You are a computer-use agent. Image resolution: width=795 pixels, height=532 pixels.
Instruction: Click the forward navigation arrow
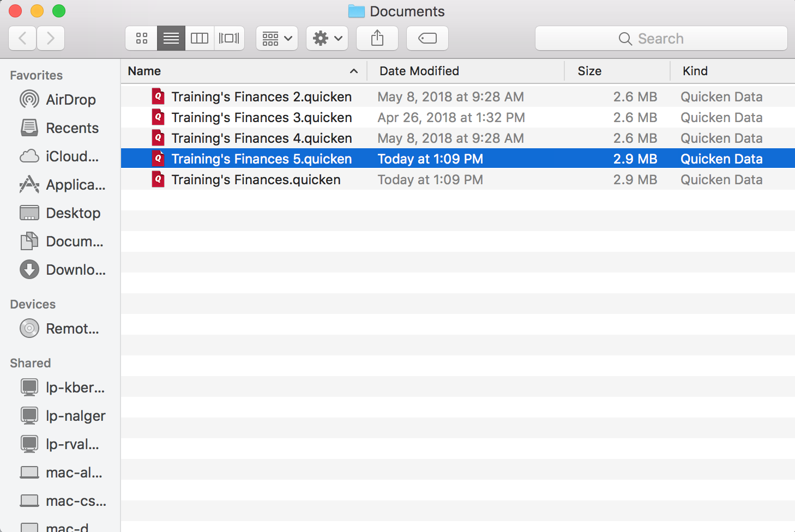pyautogui.click(x=51, y=38)
